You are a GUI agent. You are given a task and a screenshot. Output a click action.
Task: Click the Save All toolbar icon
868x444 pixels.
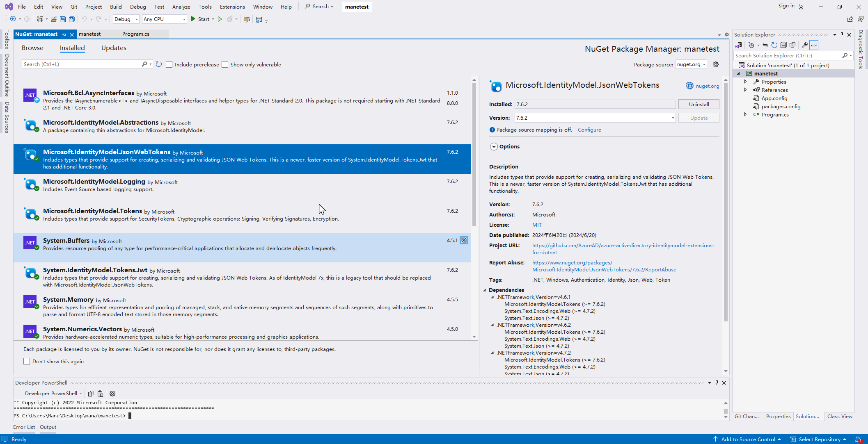(x=71, y=19)
